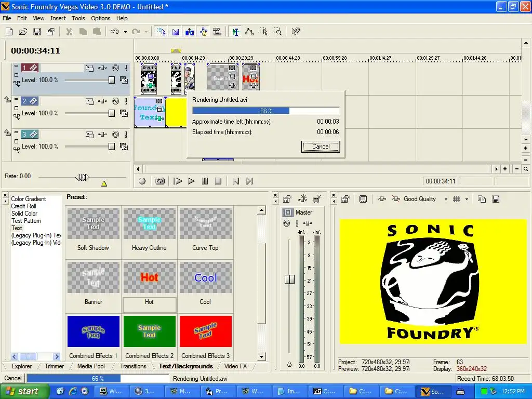Open the File menu
Image resolution: width=532 pixels, height=399 pixels.
(7, 18)
